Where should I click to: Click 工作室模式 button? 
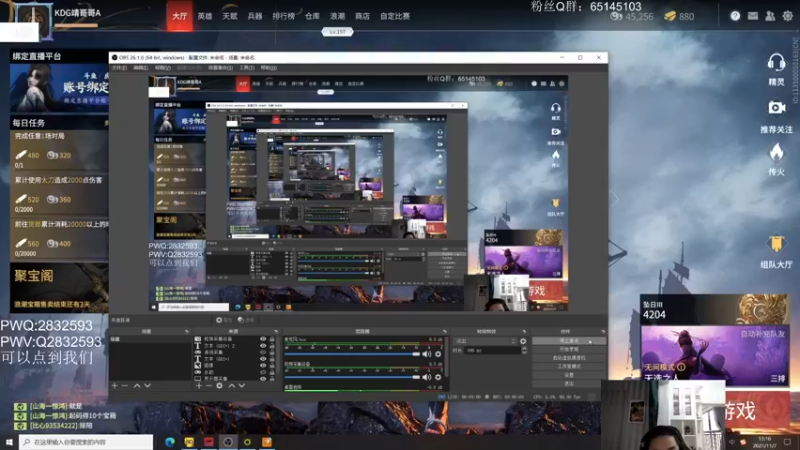569,366
